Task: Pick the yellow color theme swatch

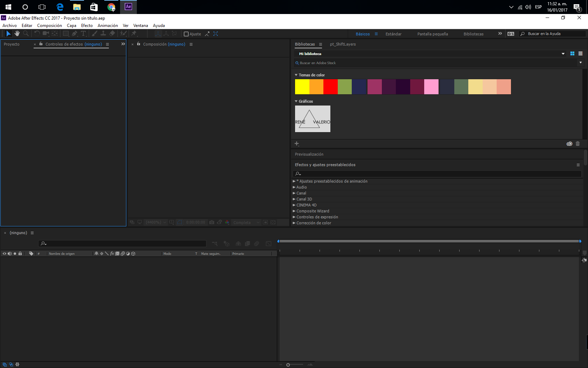Action: (x=302, y=87)
